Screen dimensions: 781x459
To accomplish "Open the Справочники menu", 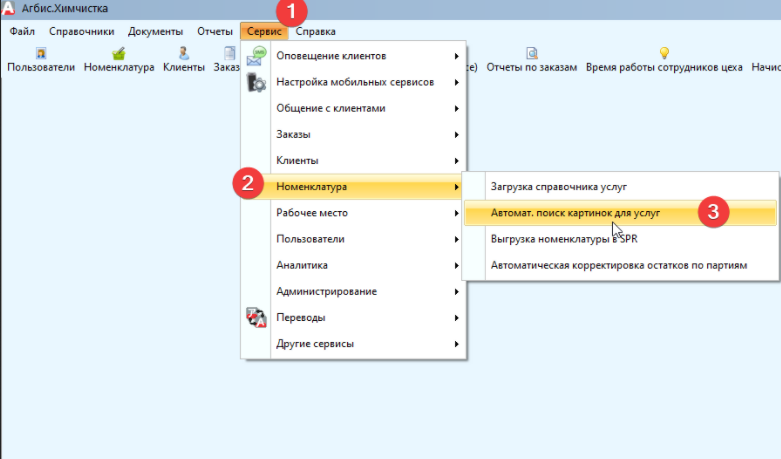I will point(82,31).
